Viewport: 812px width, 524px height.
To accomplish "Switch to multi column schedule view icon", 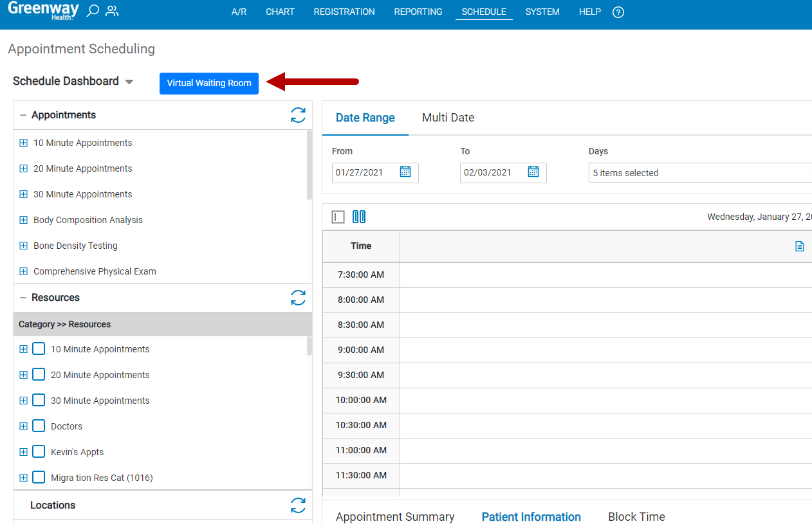I will (x=359, y=217).
